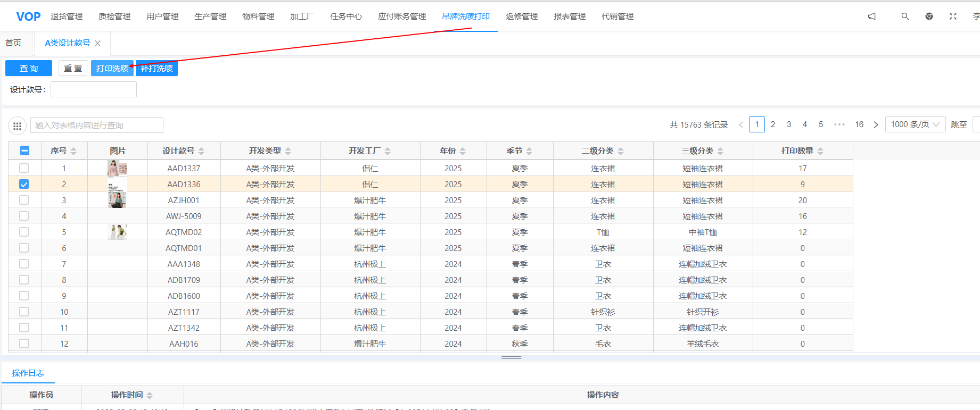Open the column settings grid icon

click(17, 126)
